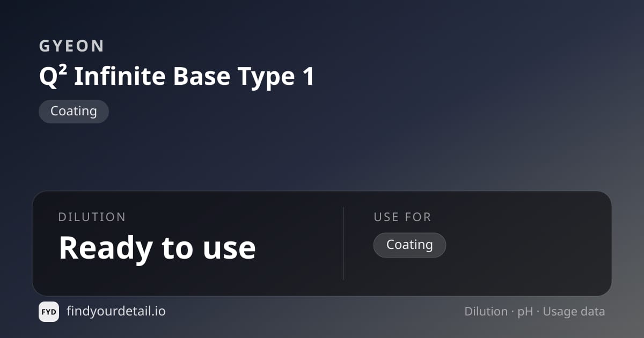Select the Coating tag below product title
Screen dimensions: 644x338
(x=74, y=112)
